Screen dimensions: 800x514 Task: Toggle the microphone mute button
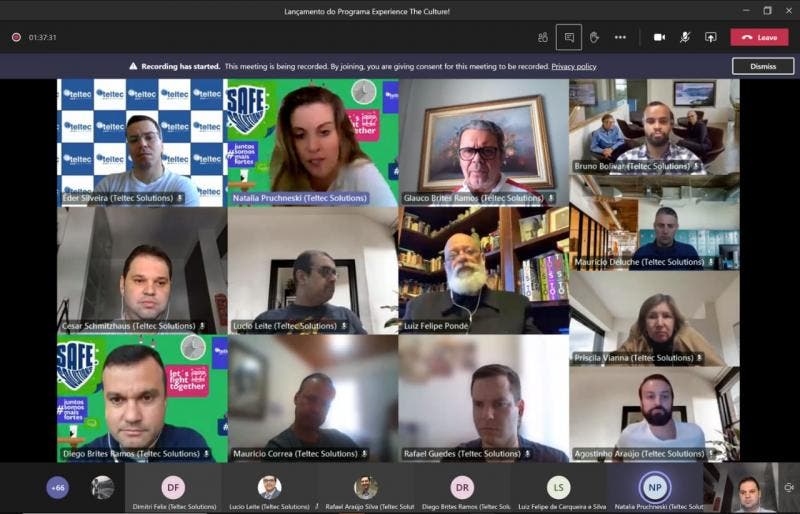point(685,37)
